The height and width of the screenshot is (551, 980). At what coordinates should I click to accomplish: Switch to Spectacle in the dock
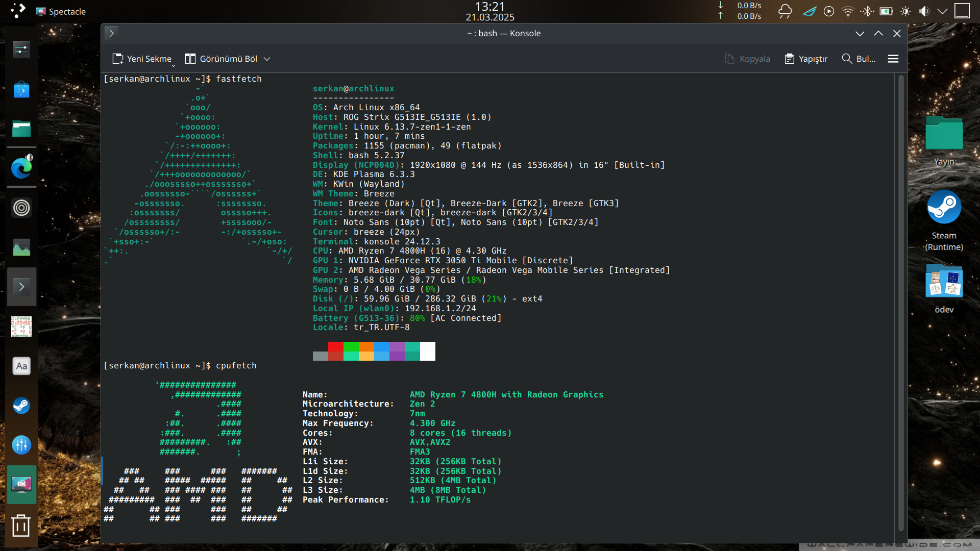[x=21, y=484]
